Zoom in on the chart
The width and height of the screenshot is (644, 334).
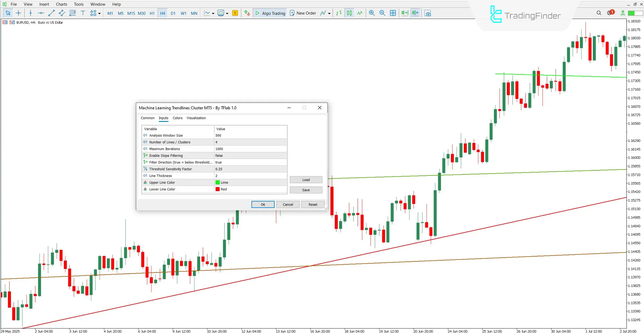coord(371,13)
